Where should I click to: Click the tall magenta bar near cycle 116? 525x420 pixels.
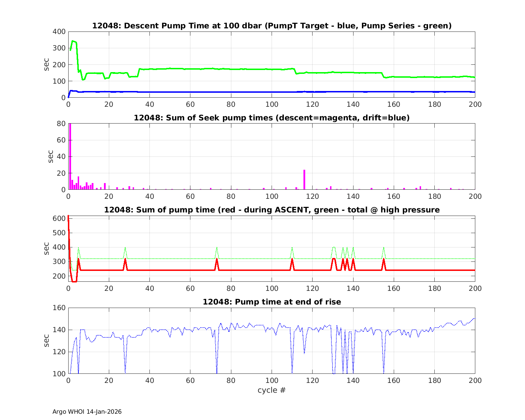(304, 180)
